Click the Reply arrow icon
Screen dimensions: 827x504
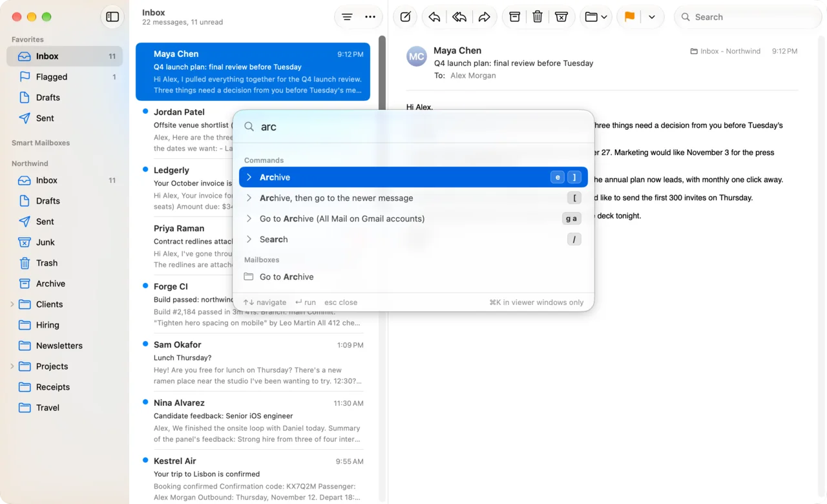click(x=434, y=17)
